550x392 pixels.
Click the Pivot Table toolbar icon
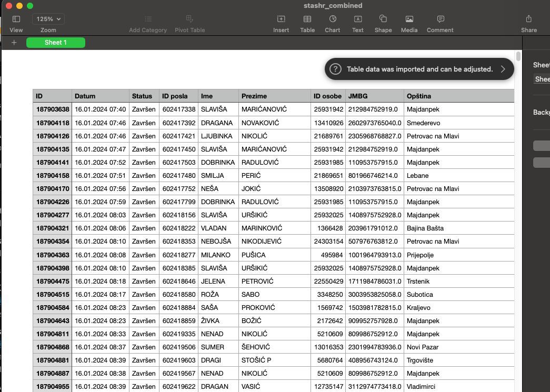189,22
